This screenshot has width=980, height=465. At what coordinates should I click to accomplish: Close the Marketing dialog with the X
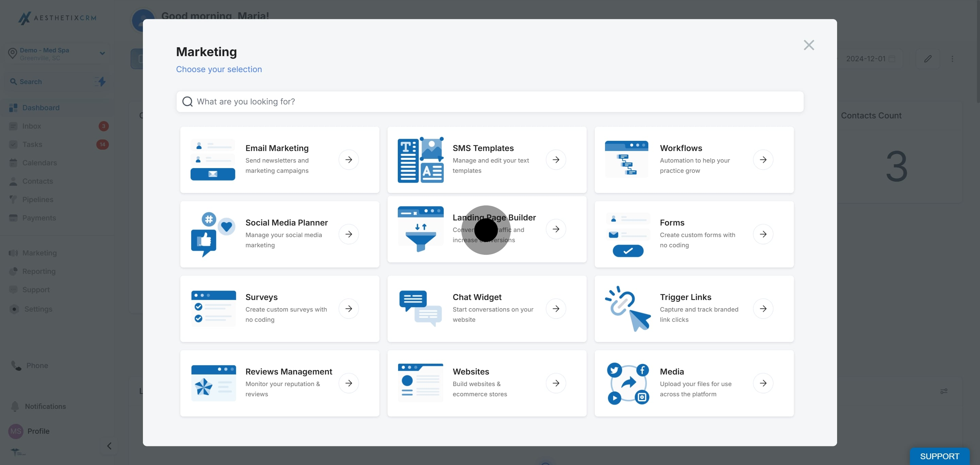808,45
